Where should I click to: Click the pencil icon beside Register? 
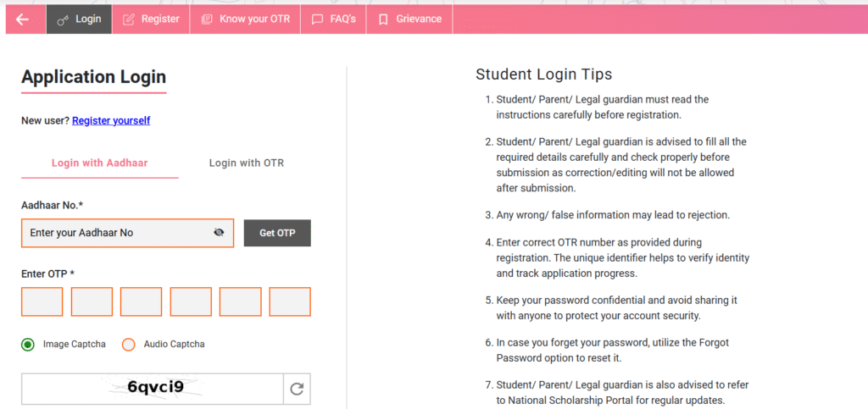tap(129, 19)
